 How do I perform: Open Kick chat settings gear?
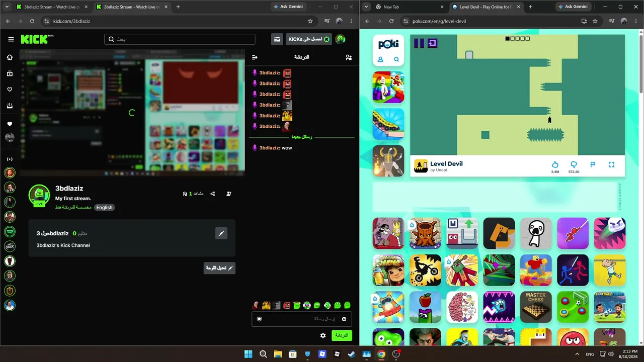pyautogui.click(x=323, y=335)
